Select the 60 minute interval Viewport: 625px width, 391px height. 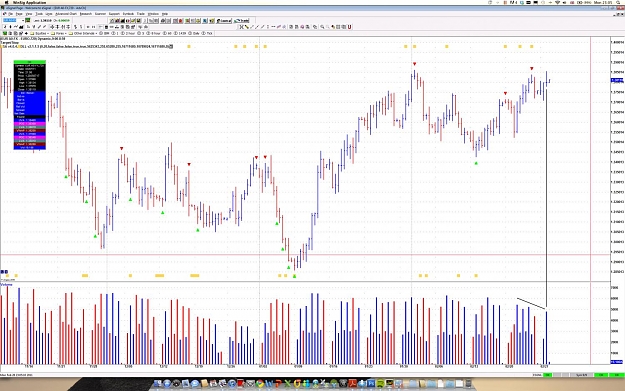point(168,33)
